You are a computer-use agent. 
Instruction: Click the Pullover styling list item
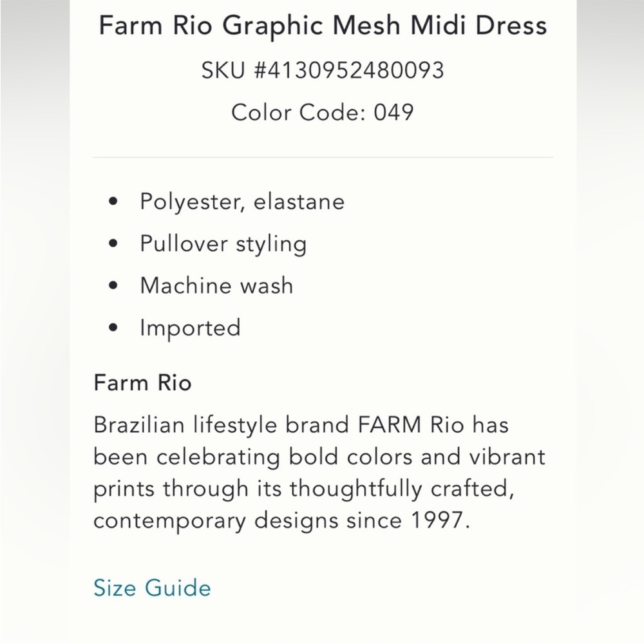tap(223, 244)
